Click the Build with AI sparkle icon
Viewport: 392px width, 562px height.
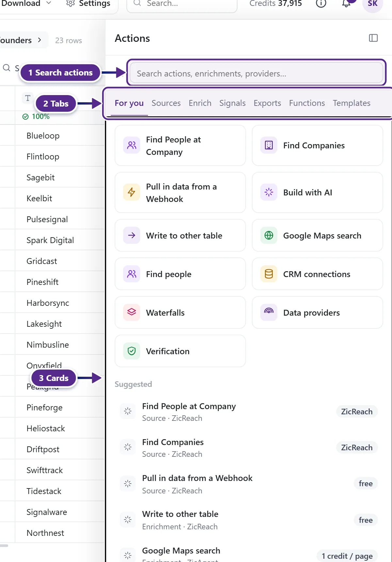click(269, 192)
